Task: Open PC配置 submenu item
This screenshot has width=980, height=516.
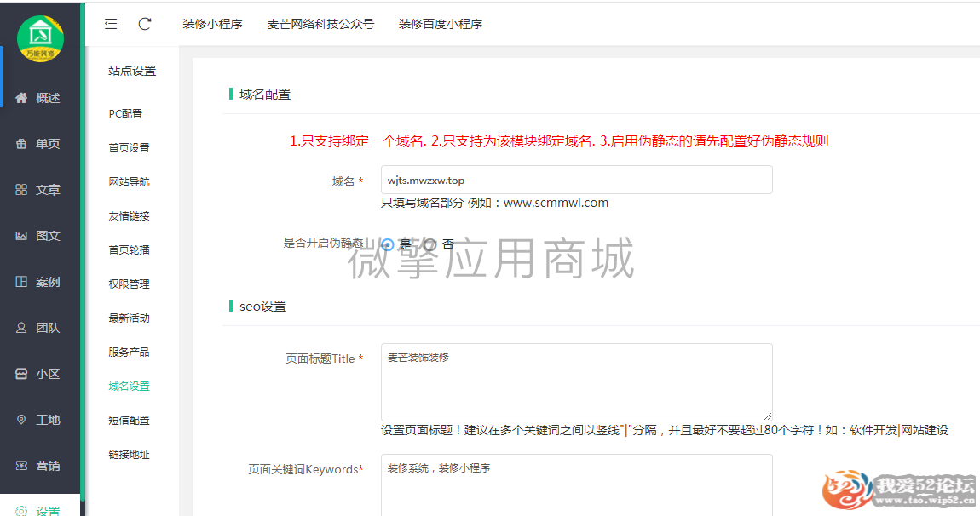Action: 125,114
